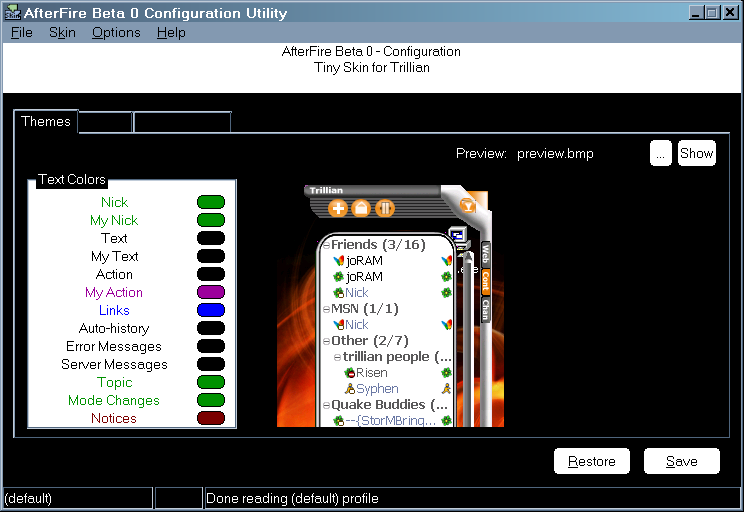744x512 pixels.
Task: Click the 'preview.bmp' file name
Action: (x=555, y=154)
